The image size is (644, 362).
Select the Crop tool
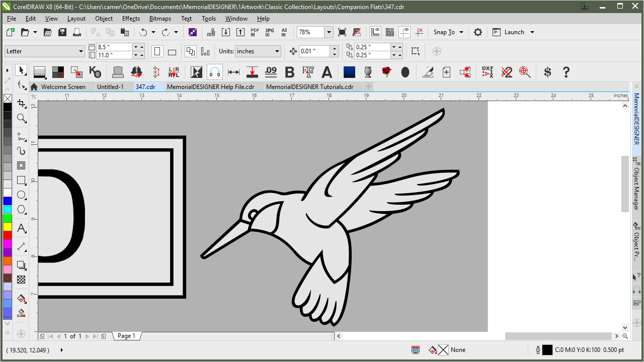point(21,104)
